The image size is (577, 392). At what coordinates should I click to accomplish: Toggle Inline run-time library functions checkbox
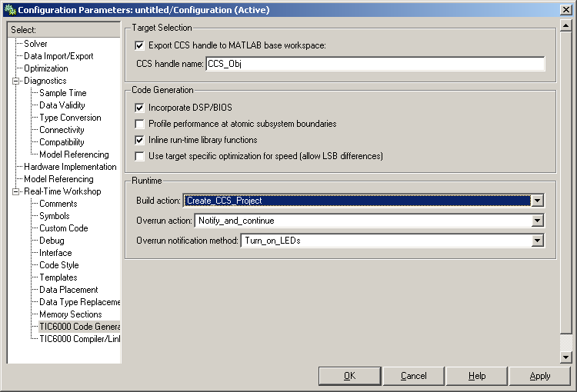139,140
